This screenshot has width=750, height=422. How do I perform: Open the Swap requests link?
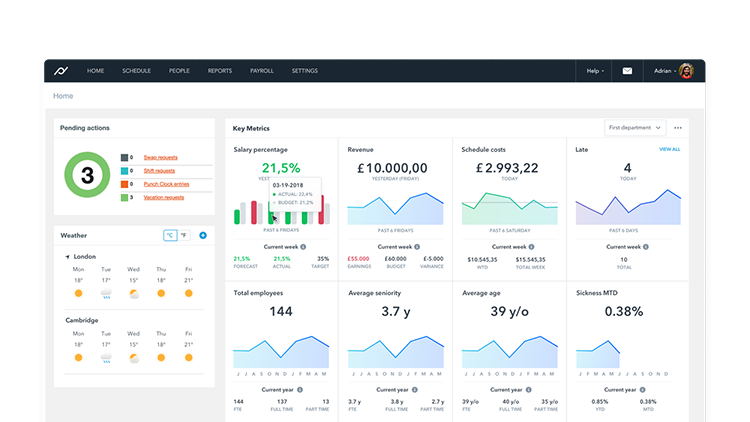[x=160, y=158]
